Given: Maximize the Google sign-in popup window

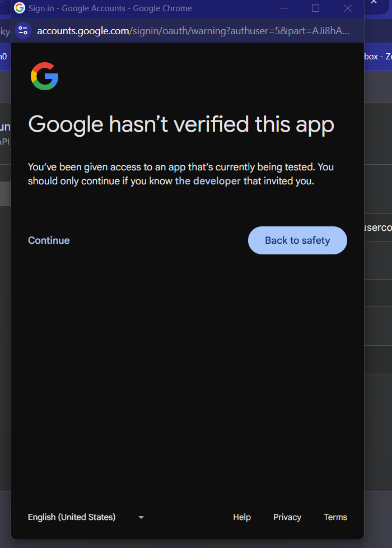Looking at the screenshot, I should tap(315, 8).
